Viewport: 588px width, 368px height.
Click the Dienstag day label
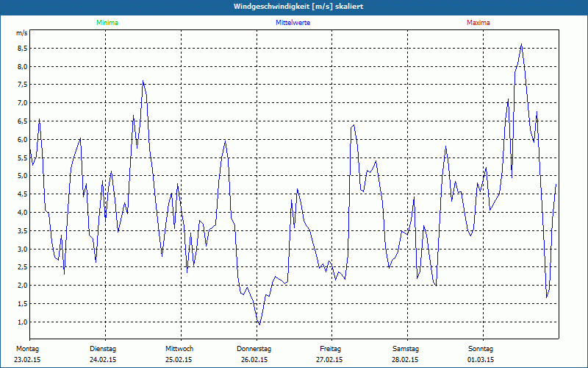[103, 349]
